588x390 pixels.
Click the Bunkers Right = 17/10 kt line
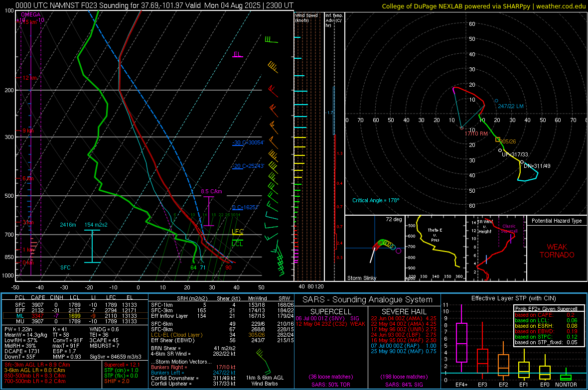pyautogui.click(x=193, y=367)
